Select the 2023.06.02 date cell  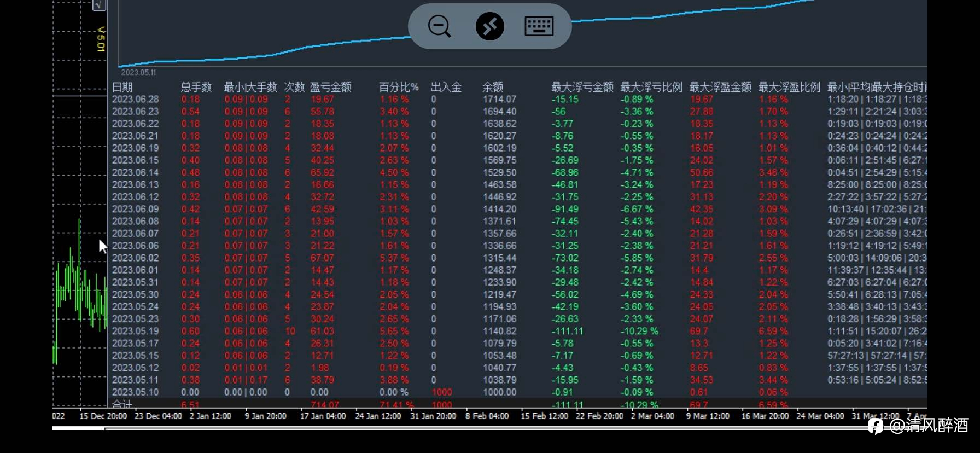(136, 258)
